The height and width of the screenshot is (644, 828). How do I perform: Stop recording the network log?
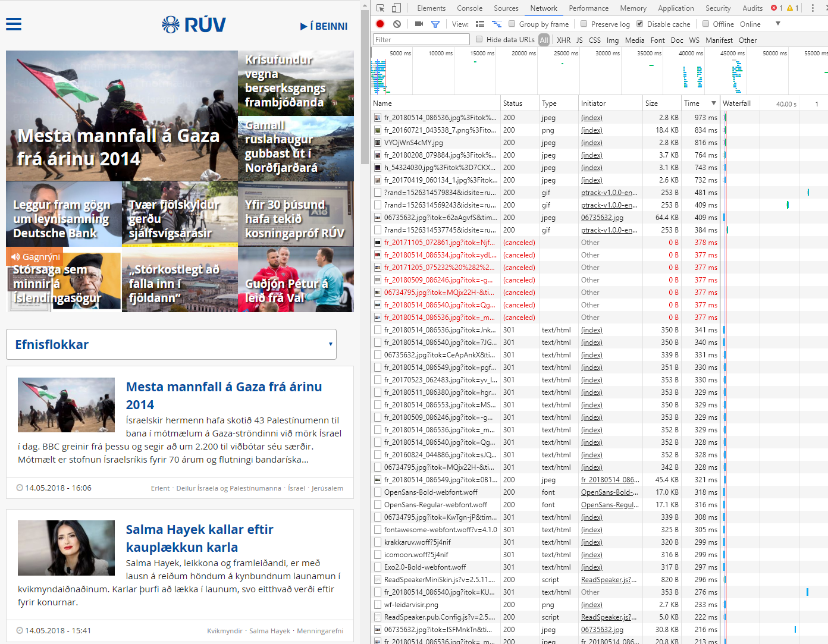coord(380,24)
